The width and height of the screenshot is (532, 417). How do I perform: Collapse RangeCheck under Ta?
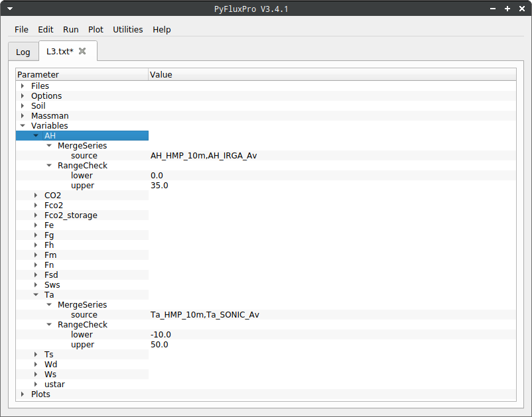(x=49, y=324)
